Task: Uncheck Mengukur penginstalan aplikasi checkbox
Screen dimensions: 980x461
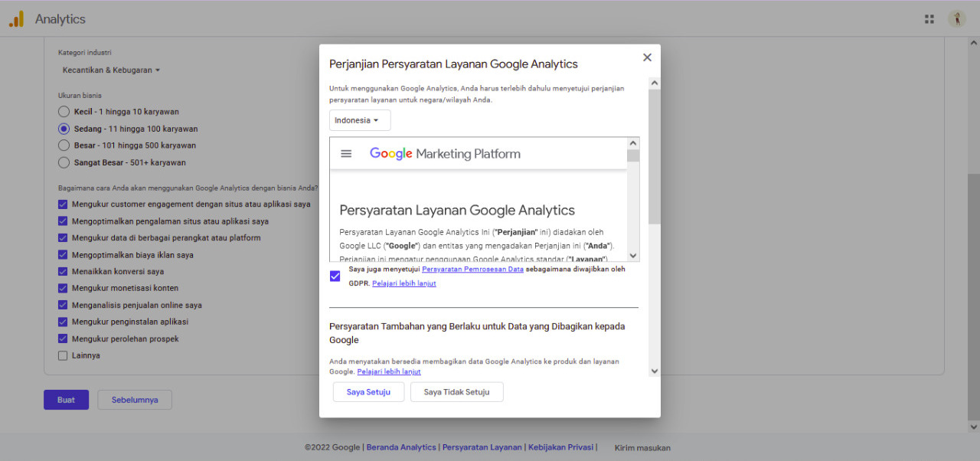Action: [x=63, y=322]
